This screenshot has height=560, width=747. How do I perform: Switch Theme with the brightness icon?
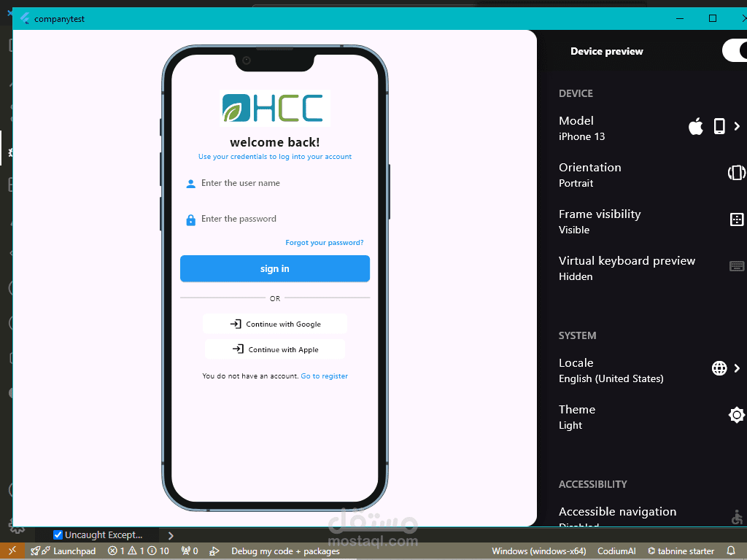737,415
